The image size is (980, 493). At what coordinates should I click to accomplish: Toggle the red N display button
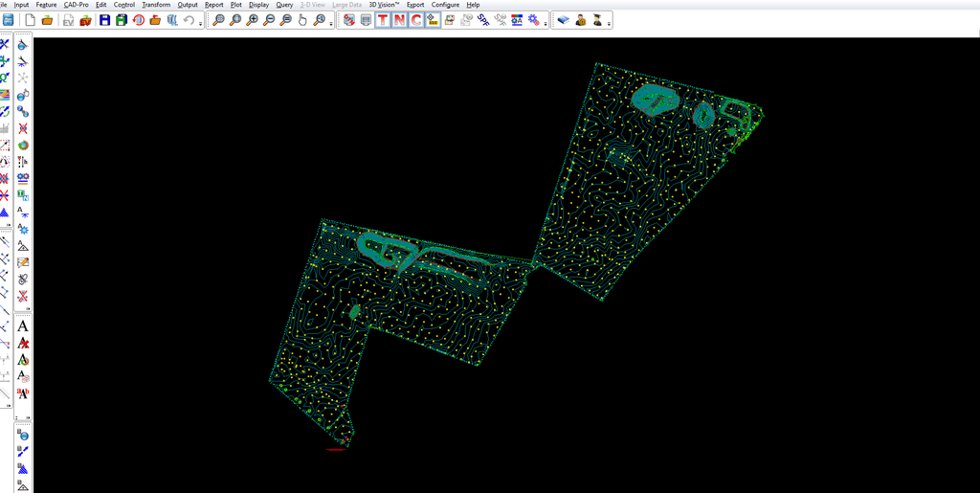click(x=399, y=20)
